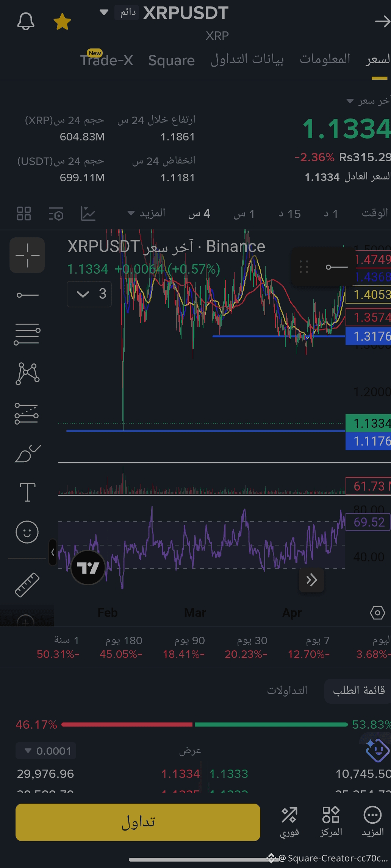
Task: Open the indicators chart icon
Action: point(88,213)
